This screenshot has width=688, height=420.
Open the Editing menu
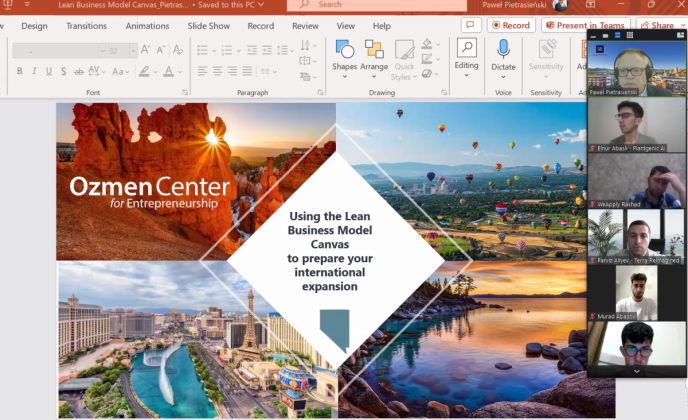(x=466, y=57)
